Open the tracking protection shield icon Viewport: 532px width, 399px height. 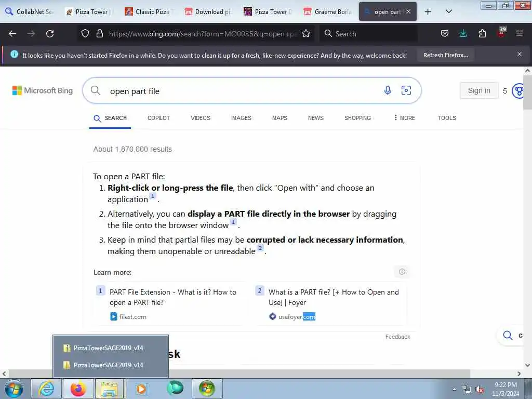[85, 33]
